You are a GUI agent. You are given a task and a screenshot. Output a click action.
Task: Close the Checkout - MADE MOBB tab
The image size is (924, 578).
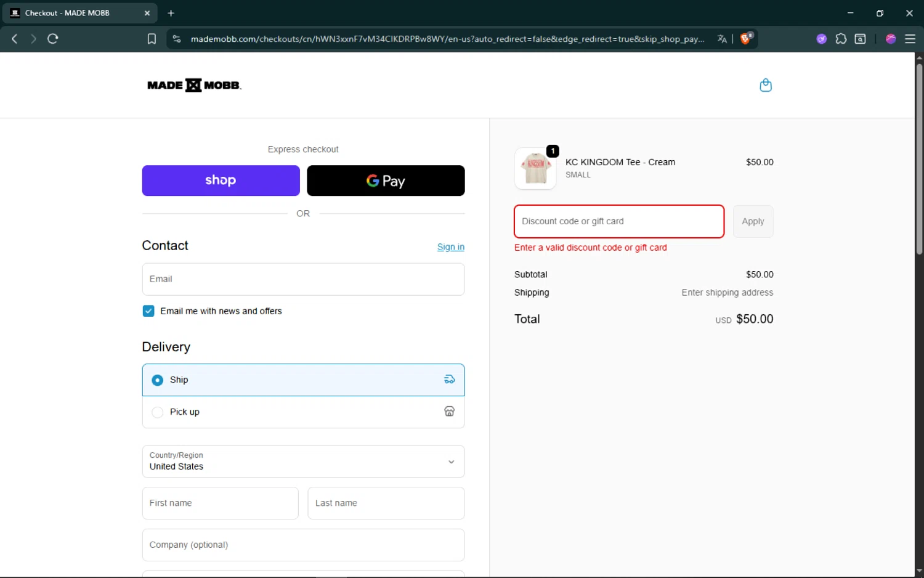pos(147,13)
